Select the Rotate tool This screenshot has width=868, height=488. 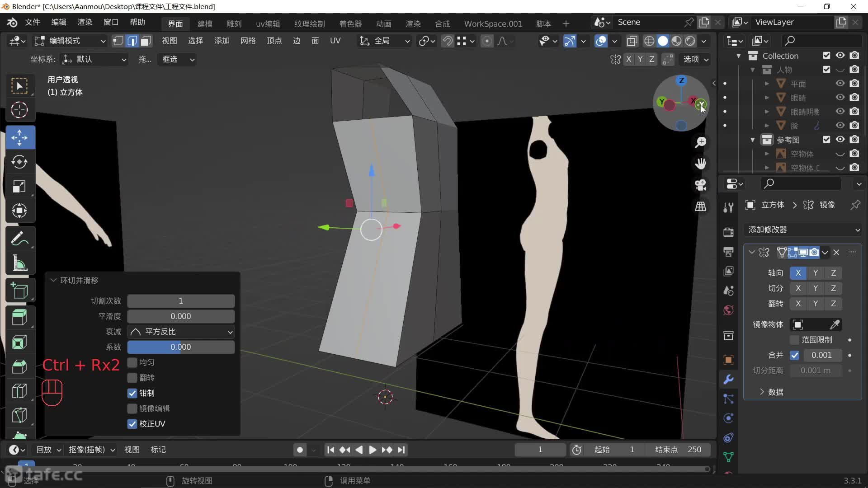pos(19,162)
